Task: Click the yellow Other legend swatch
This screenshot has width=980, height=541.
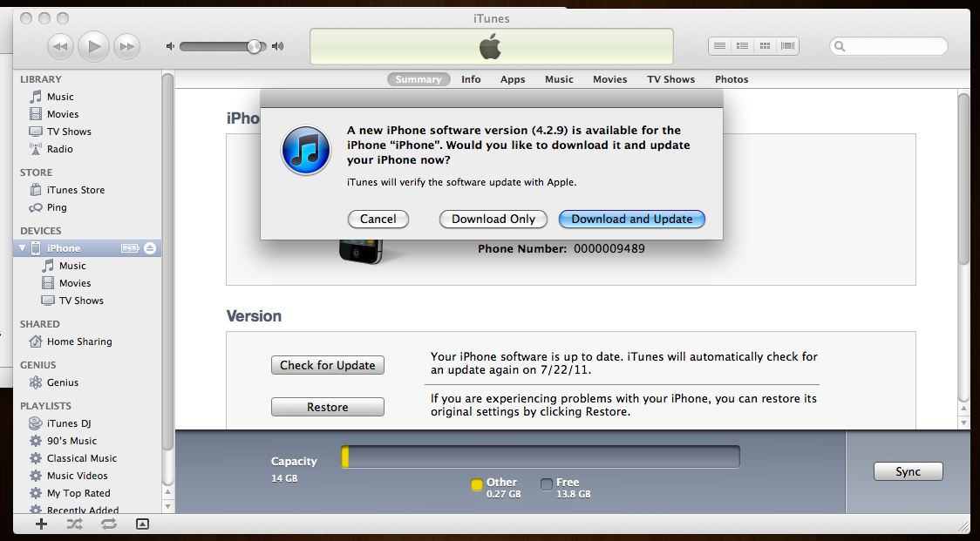Action: 477,484
